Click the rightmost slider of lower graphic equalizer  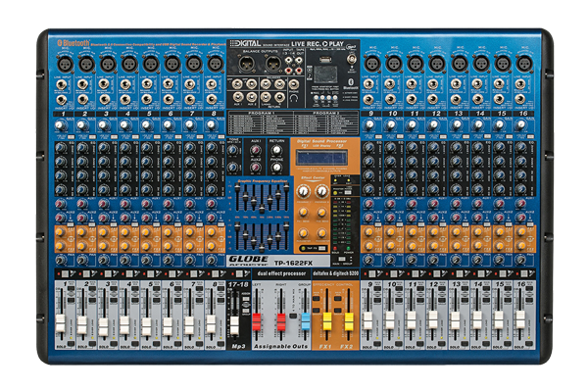tap(286, 227)
